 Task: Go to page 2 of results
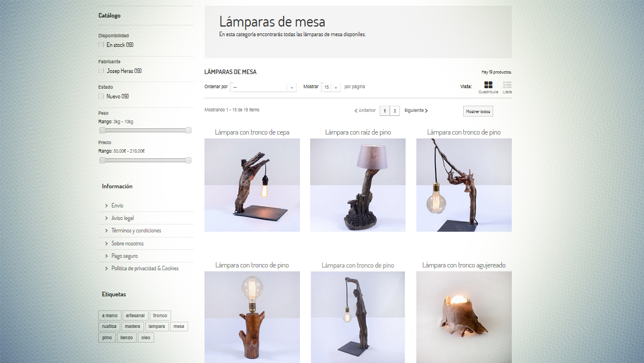click(395, 110)
